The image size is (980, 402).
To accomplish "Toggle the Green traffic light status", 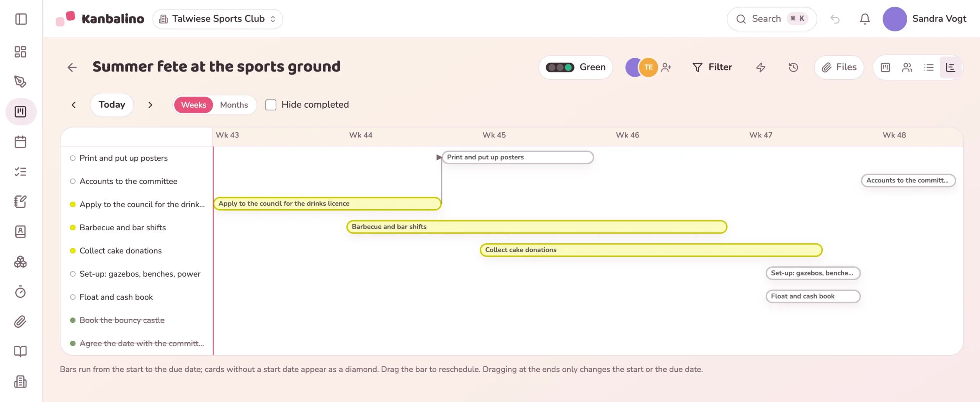I will pyautogui.click(x=576, y=67).
